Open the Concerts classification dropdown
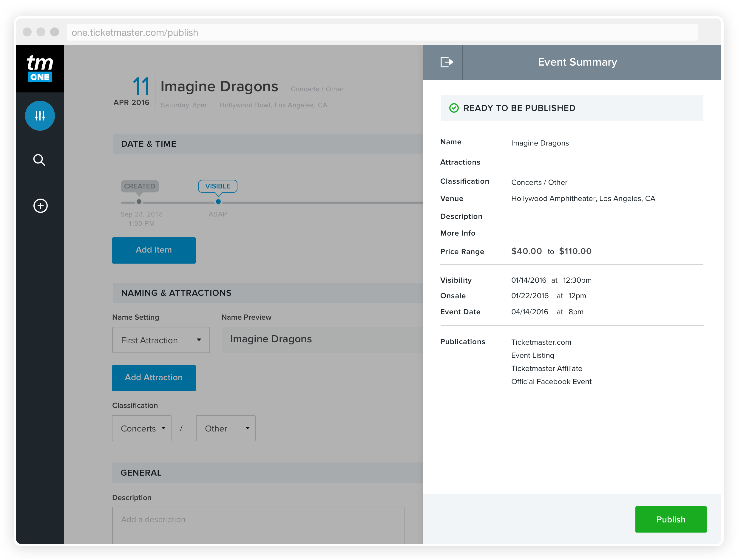This screenshot has width=738, height=560. point(141,428)
